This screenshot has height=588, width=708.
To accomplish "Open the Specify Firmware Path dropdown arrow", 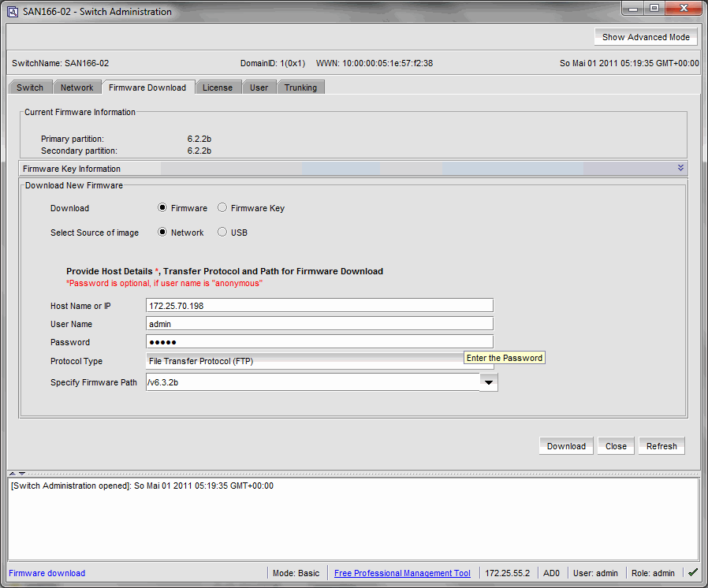I will pyautogui.click(x=489, y=382).
